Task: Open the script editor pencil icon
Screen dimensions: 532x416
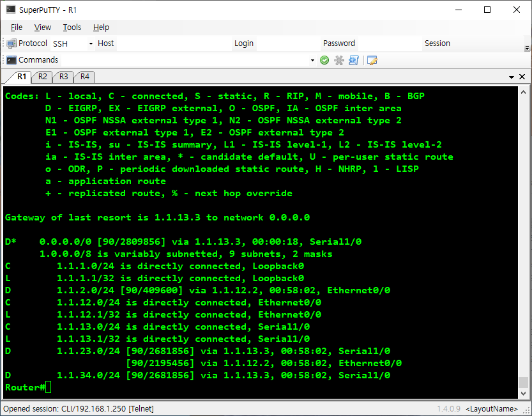Action: [372, 61]
